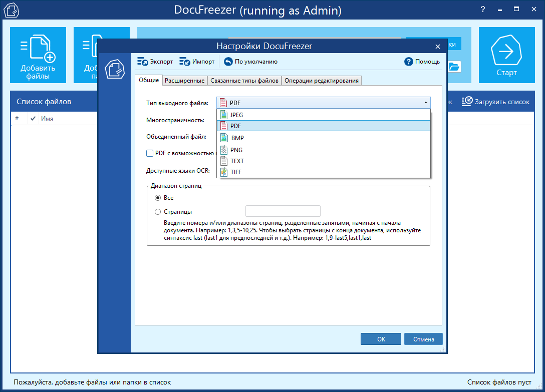
Task: Click the Start arrow icon in main window
Action: (x=506, y=50)
